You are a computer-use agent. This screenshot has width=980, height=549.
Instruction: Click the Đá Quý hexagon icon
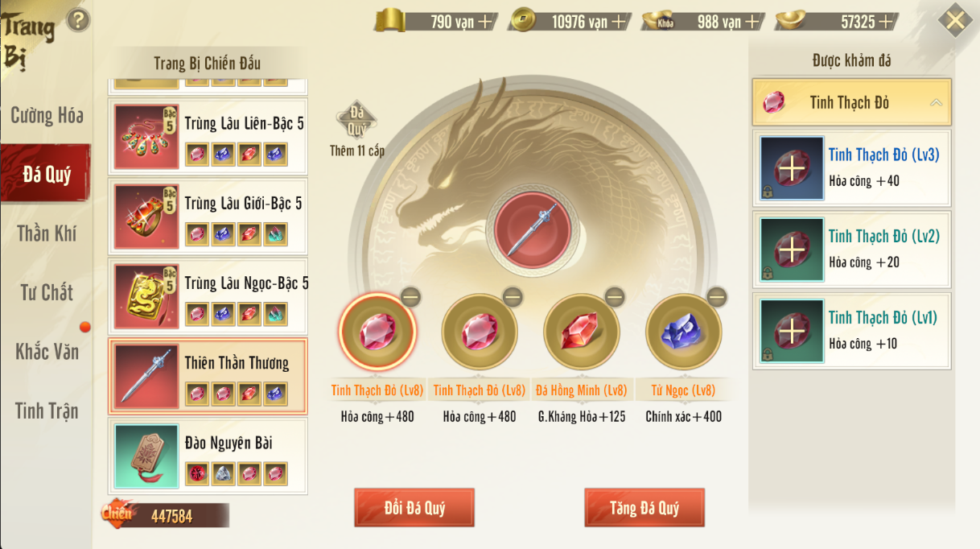click(356, 120)
